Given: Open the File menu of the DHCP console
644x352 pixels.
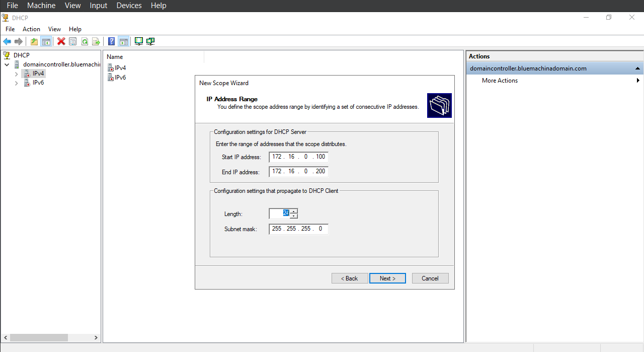Looking at the screenshot, I should (10, 29).
